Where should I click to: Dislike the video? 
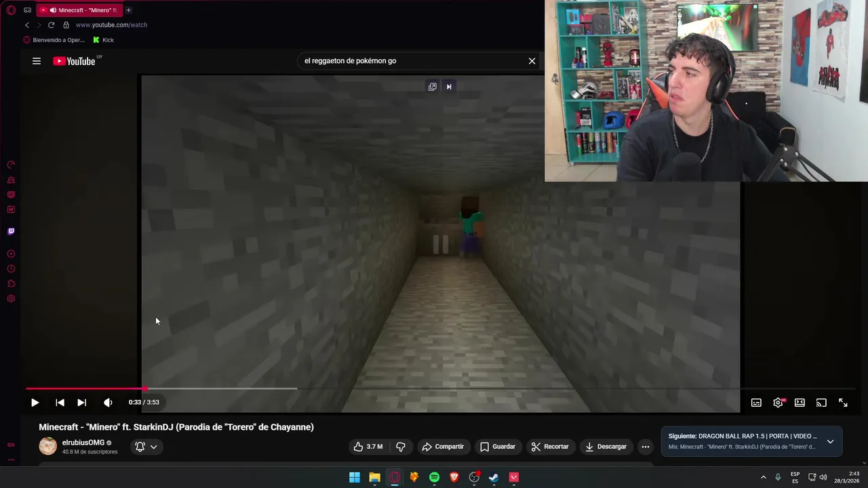pos(401,447)
